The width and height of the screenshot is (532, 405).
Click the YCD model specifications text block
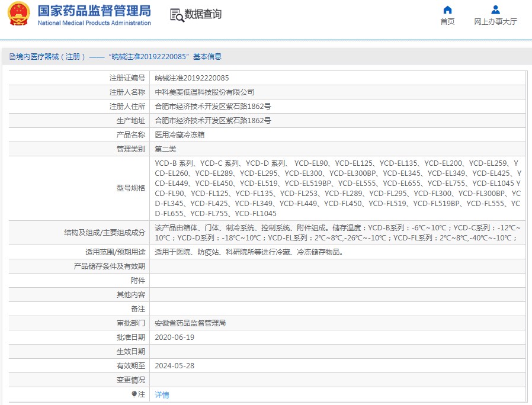(x=338, y=188)
